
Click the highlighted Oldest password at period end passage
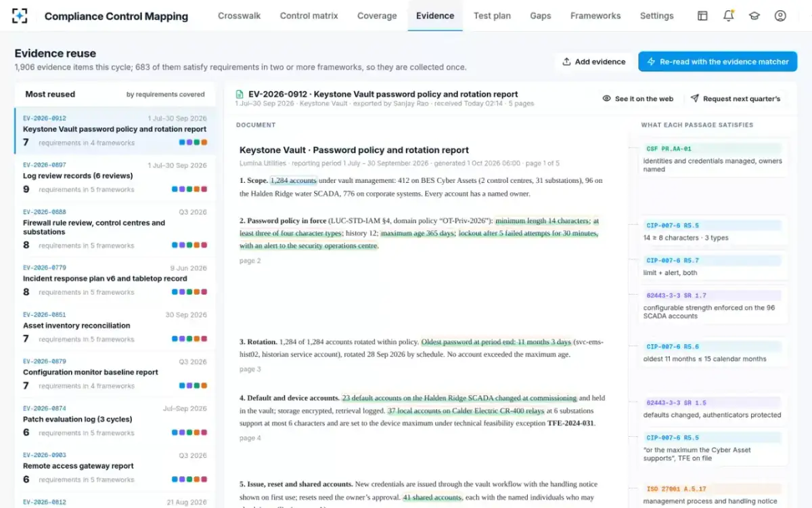click(496, 342)
